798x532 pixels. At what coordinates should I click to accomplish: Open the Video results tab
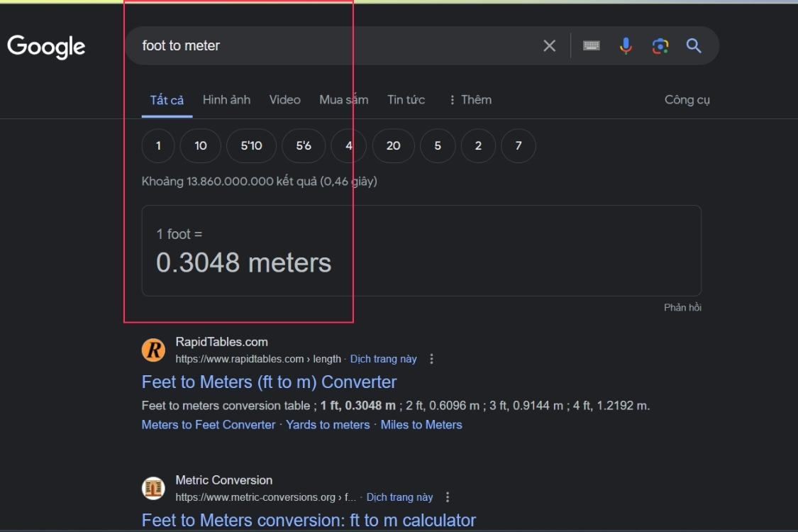coord(285,100)
